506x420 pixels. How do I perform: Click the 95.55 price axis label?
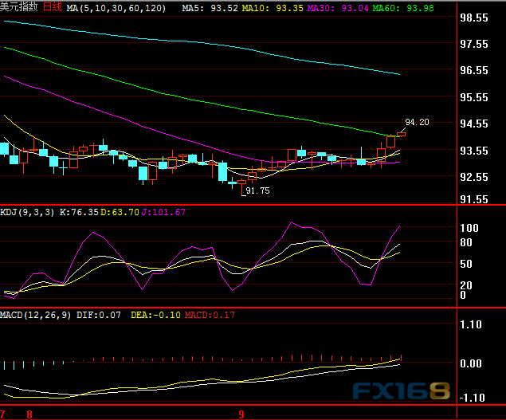[474, 97]
